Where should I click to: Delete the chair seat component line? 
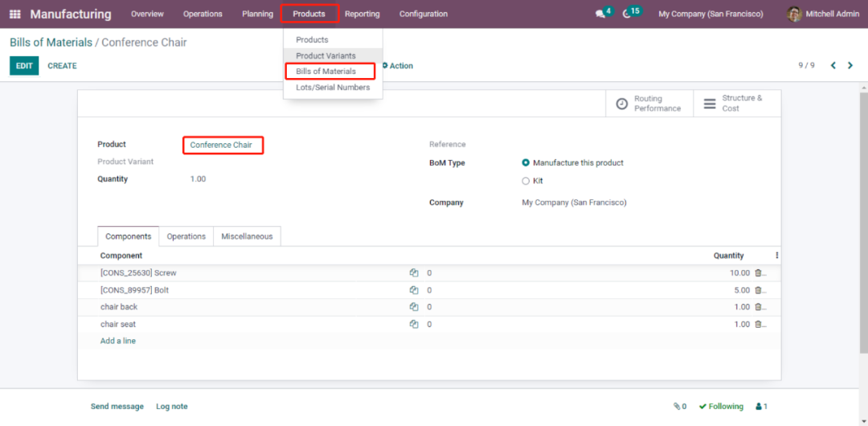(758, 325)
